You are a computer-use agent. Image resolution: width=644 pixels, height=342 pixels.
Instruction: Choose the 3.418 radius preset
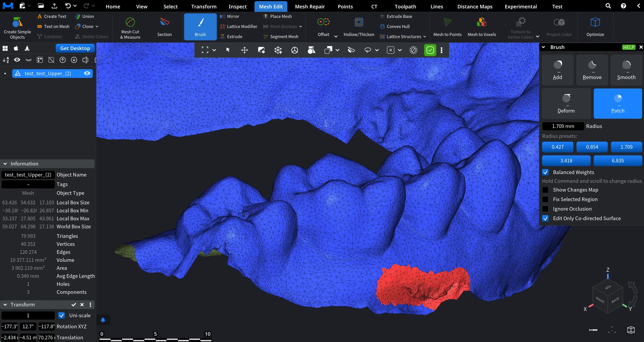566,161
